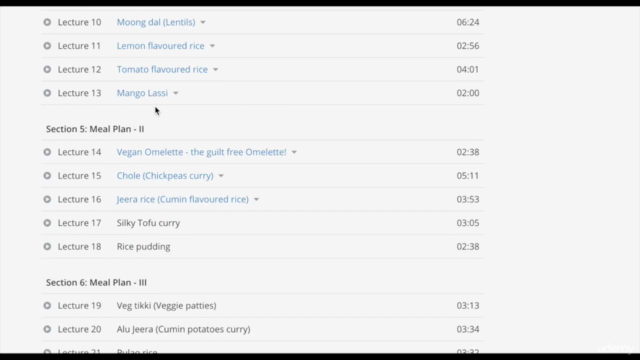
Task: Click the Lecture 16 label
Action: point(79,199)
